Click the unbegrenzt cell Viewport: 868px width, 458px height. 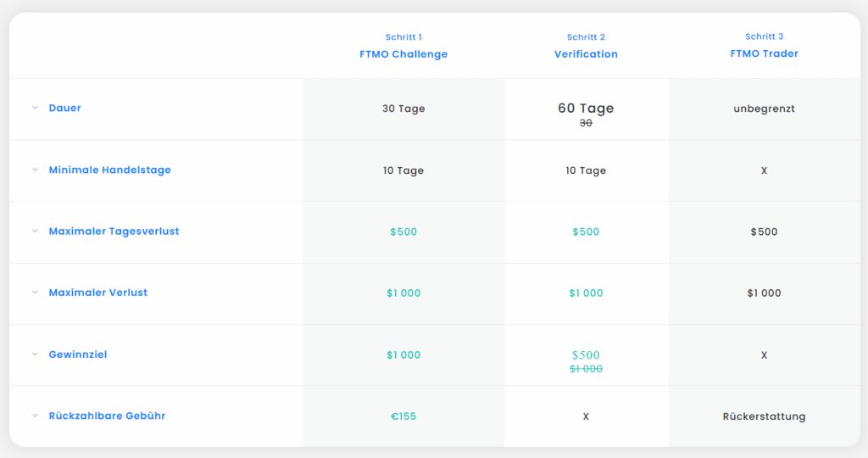coord(764,109)
